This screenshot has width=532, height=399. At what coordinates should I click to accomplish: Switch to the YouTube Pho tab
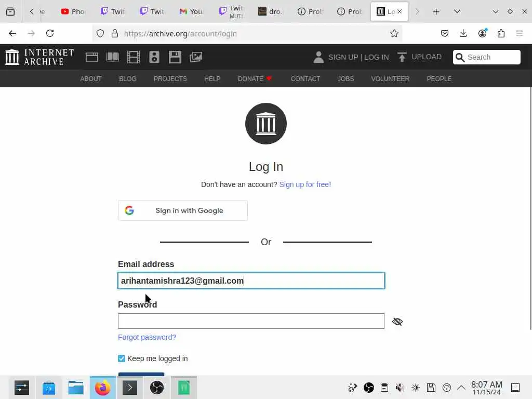pos(73,11)
